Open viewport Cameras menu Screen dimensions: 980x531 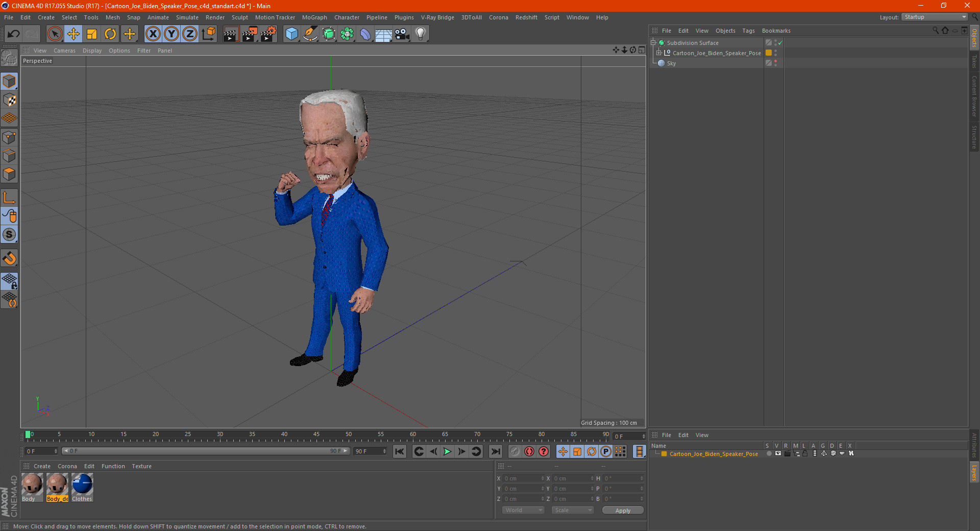coord(64,51)
